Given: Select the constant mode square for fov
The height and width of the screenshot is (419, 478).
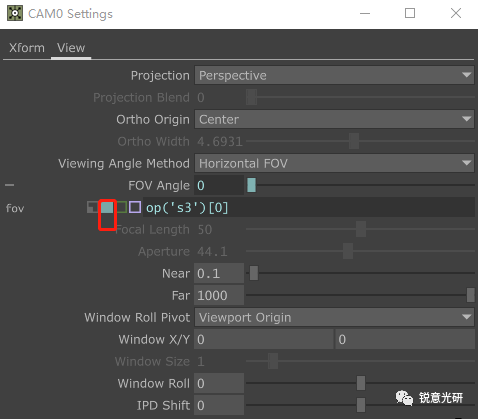Looking at the screenshot, I should [92, 207].
